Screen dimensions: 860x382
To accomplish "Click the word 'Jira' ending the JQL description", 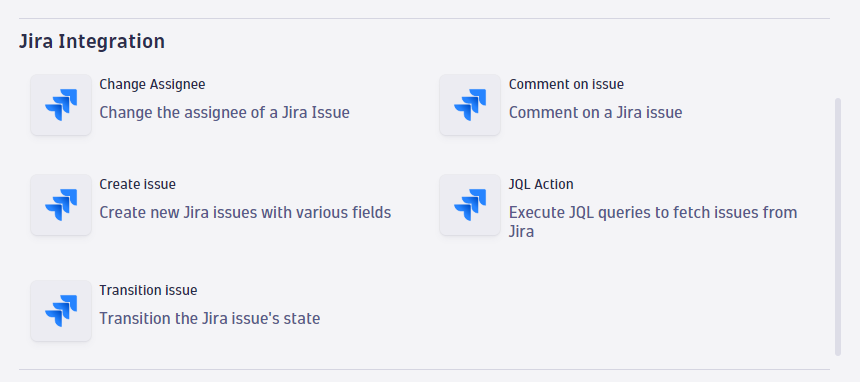I will [522, 232].
